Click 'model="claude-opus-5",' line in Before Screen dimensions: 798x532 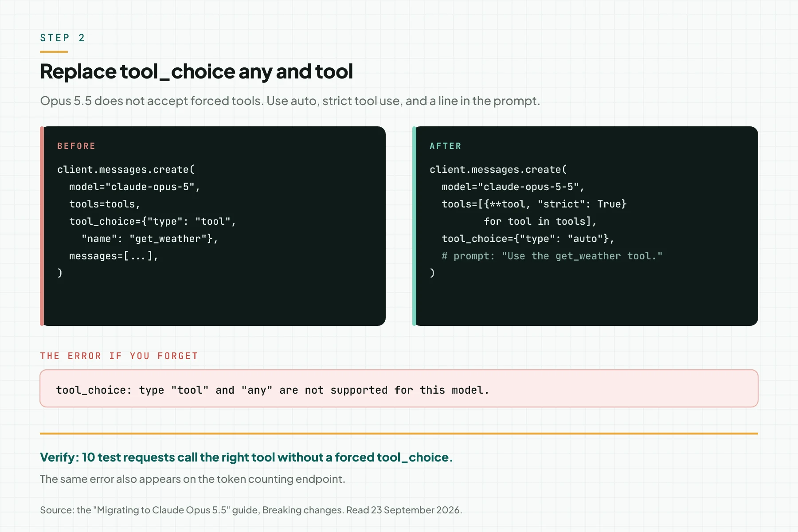coord(135,187)
